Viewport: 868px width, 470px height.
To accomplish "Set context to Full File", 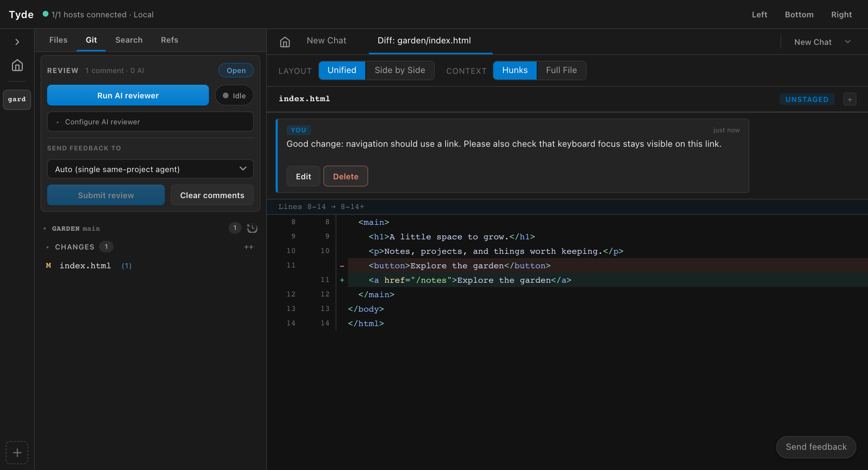I will (561, 70).
